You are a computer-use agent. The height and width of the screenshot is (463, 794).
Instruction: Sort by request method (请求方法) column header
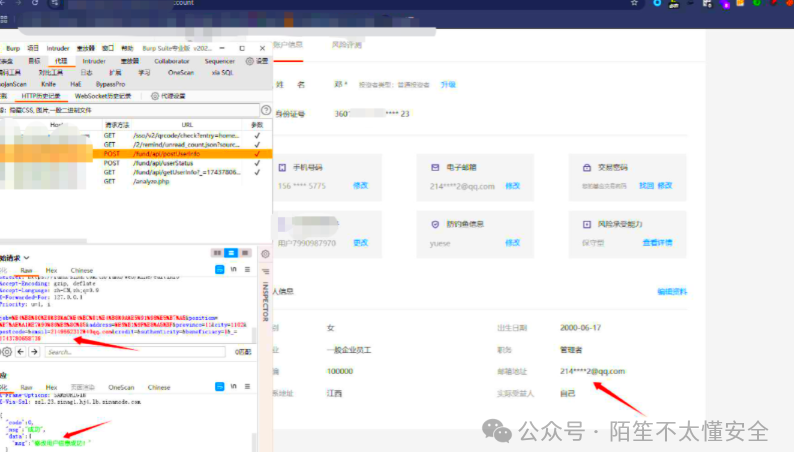[x=116, y=125]
